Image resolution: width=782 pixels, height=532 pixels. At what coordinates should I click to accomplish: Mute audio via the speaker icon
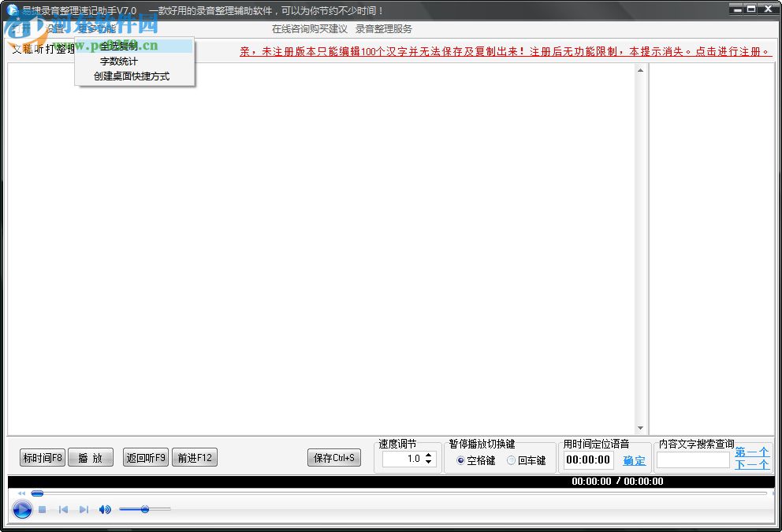click(x=103, y=509)
